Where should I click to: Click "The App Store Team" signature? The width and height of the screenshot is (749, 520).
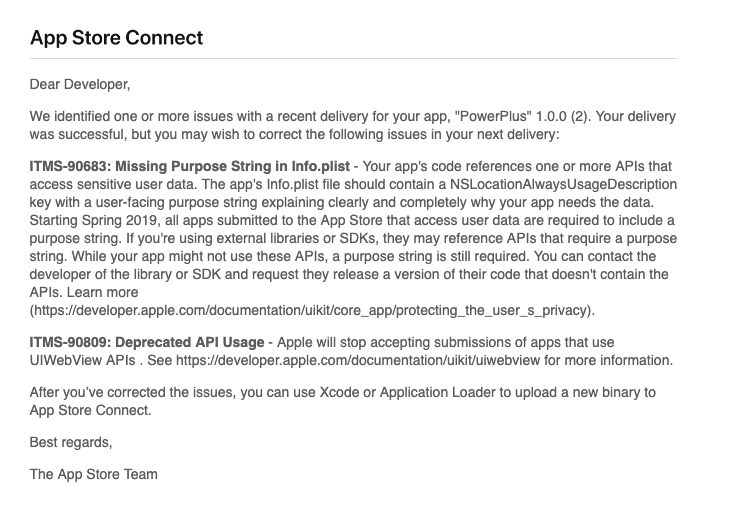pos(94,474)
